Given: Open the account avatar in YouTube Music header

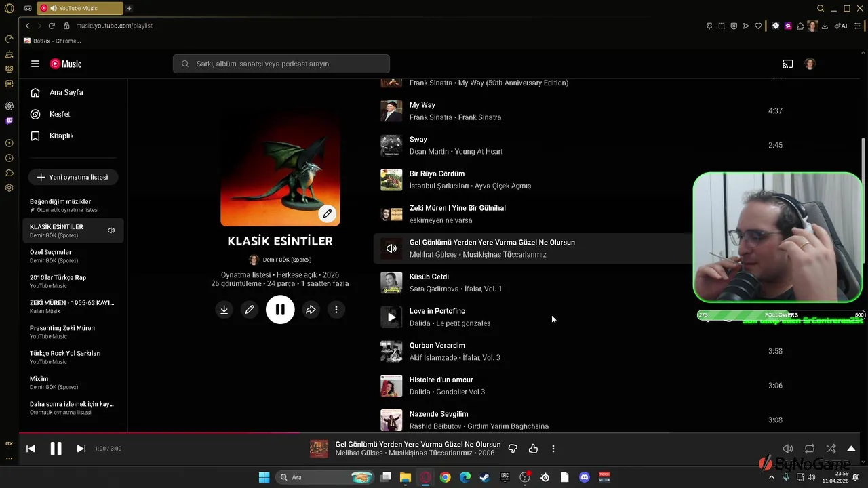Looking at the screenshot, I should click(x=810, y=64).
